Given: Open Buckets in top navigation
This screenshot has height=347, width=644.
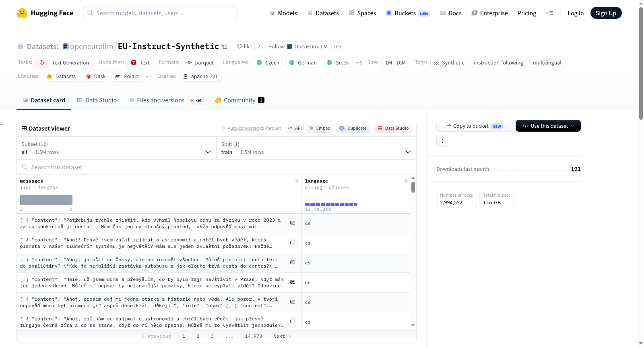Looking at the screenshot, I should (x=408, y=13).
